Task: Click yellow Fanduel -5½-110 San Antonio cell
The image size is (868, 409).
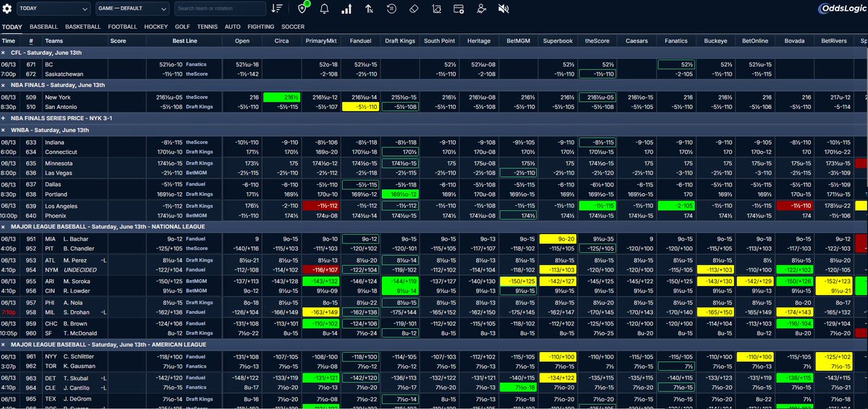Action: point(360,106)
